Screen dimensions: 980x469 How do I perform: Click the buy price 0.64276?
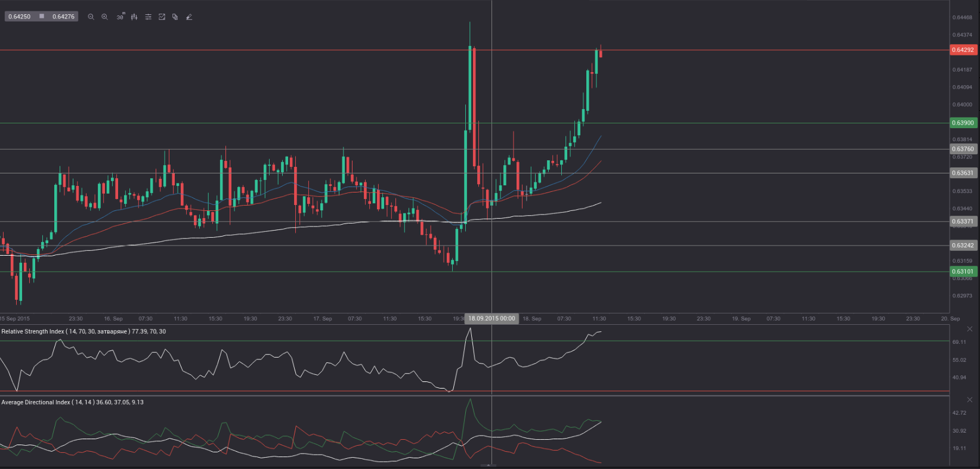click(x=63, y=17)
